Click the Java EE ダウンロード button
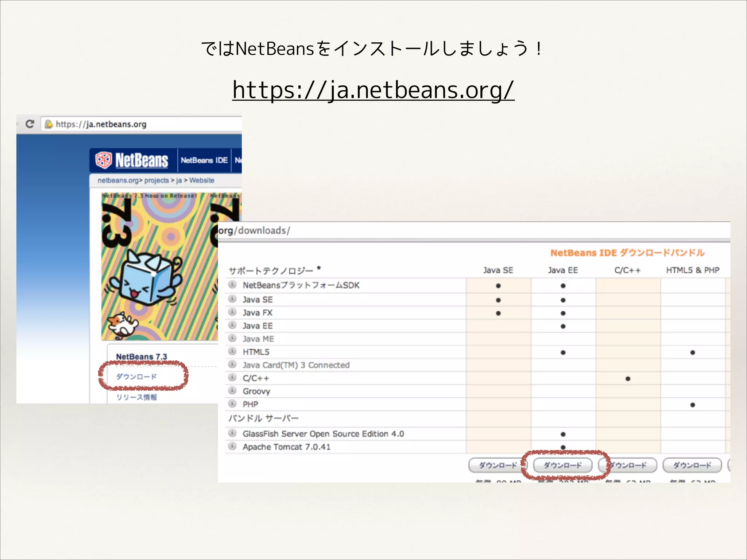Image resolution: width=747 pixels, height=560 pixels. [563, 465]
